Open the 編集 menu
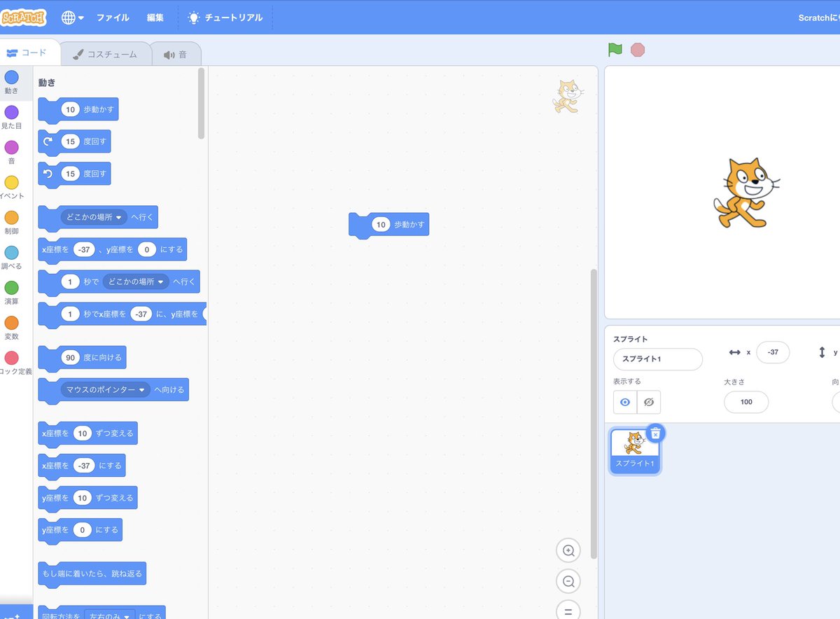Viewport: 840px width, 619px height. pos(155,18)
